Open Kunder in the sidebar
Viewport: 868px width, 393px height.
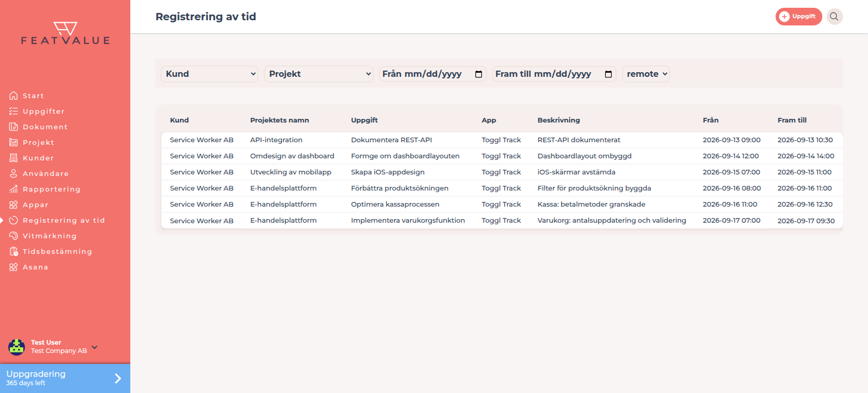[x=38, y=158]
